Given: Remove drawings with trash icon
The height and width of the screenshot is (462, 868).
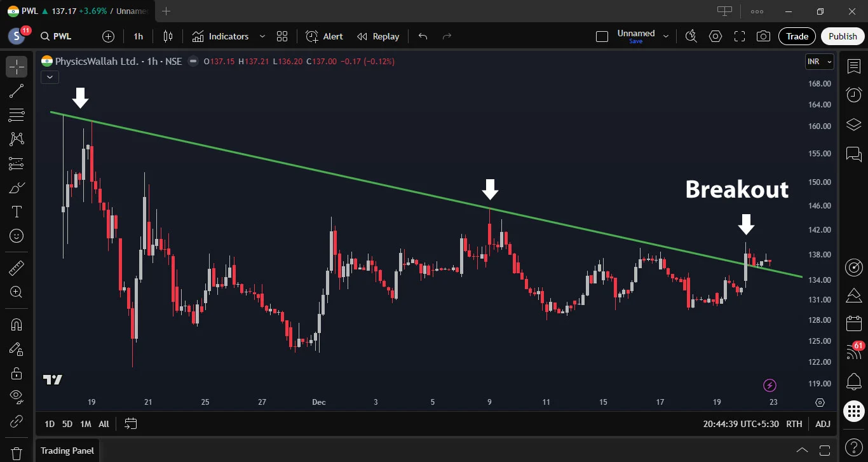Looking at the screenshot, I should click(x=17, y=453).
